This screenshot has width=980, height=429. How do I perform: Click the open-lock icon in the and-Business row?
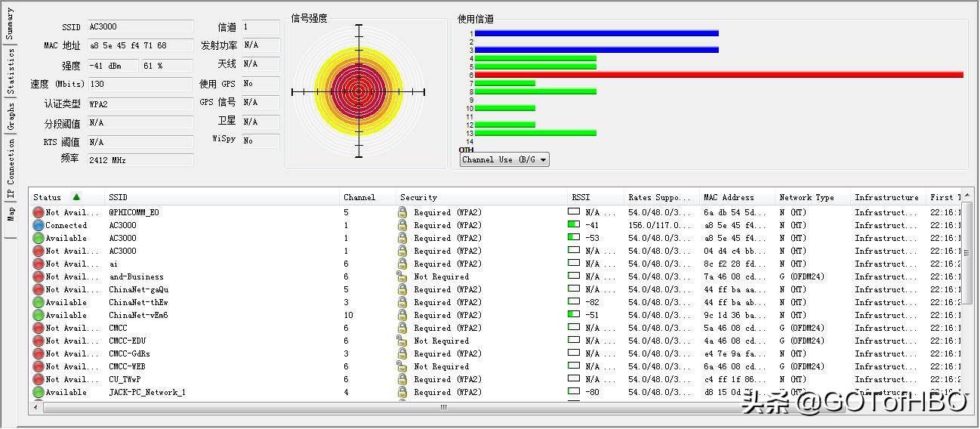[x=402, y=276]
